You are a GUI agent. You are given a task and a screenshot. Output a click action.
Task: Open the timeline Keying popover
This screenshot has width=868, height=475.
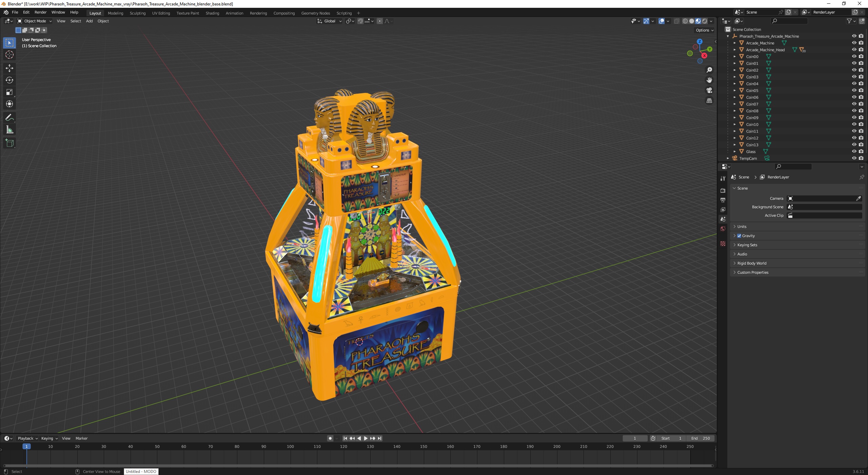(49, 438)
